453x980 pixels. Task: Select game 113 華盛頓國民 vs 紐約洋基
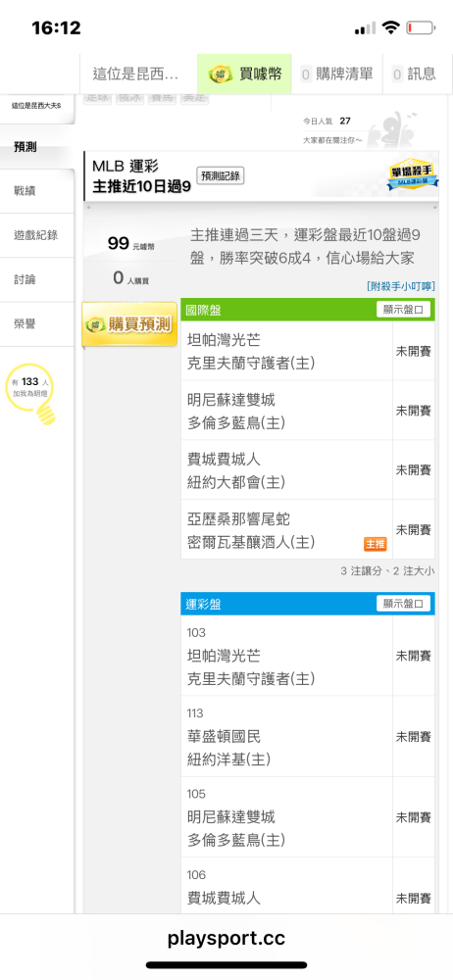(307, 737)
